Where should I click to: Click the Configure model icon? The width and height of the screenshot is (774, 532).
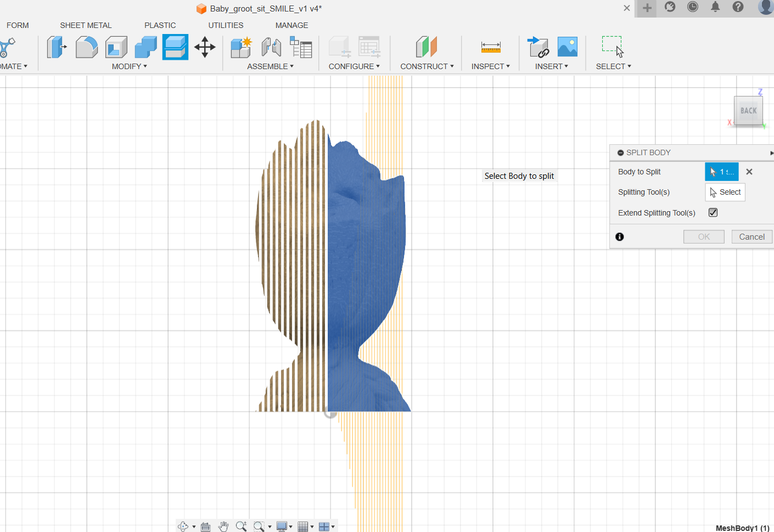[340, 47]
